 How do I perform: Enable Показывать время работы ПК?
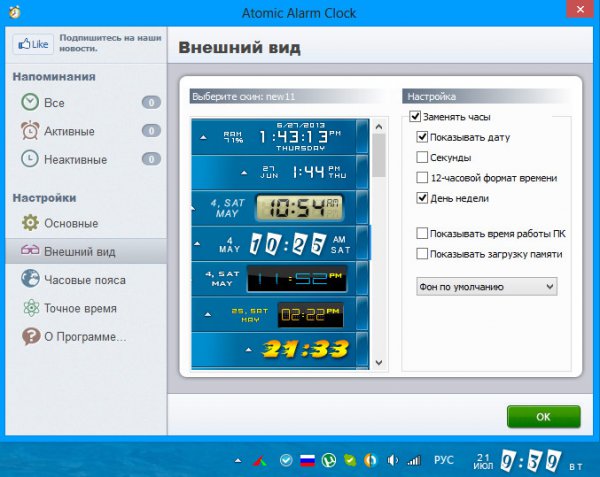click(x=422, y=233)
